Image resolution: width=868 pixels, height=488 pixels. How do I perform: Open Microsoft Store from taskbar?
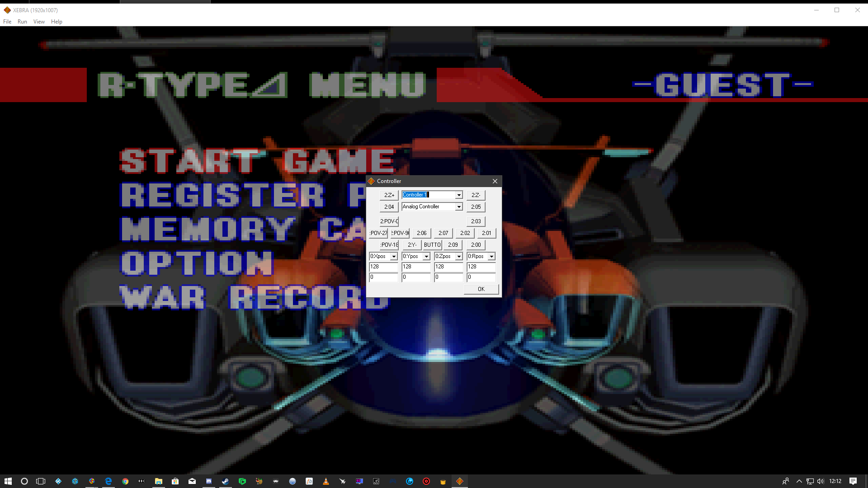pos(175,481)
